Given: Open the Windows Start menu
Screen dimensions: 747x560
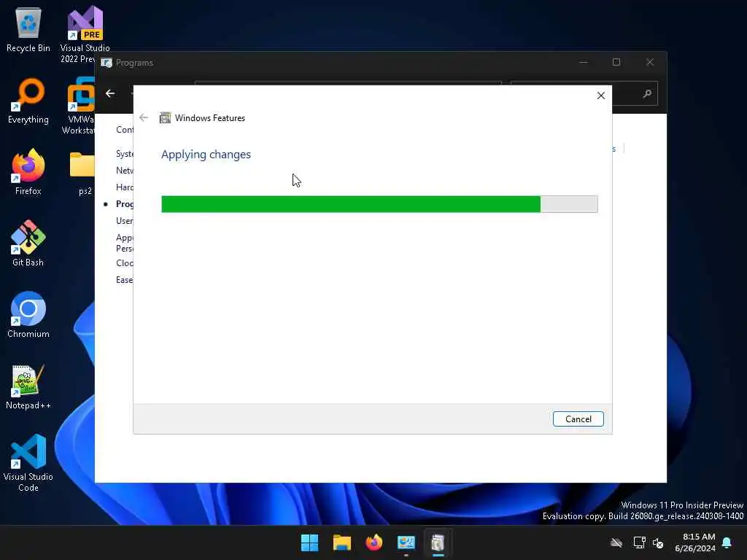Looking at the screenshot, I should point(309,542).
